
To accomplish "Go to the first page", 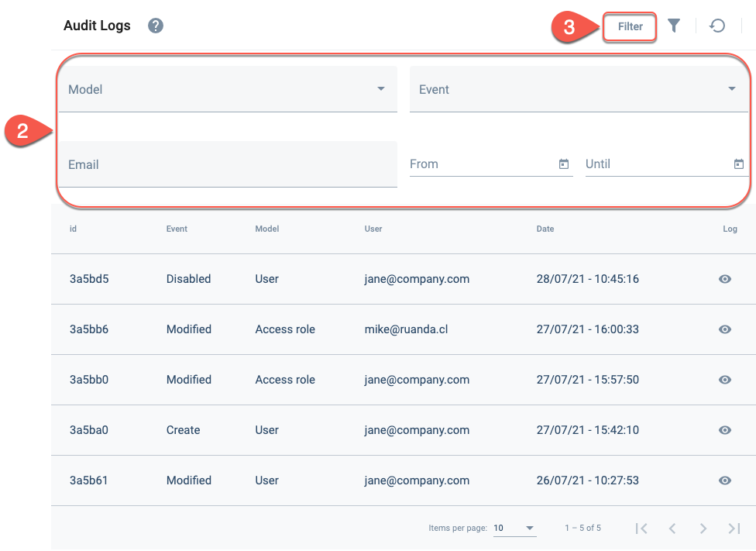I will [x=641, y=529].
